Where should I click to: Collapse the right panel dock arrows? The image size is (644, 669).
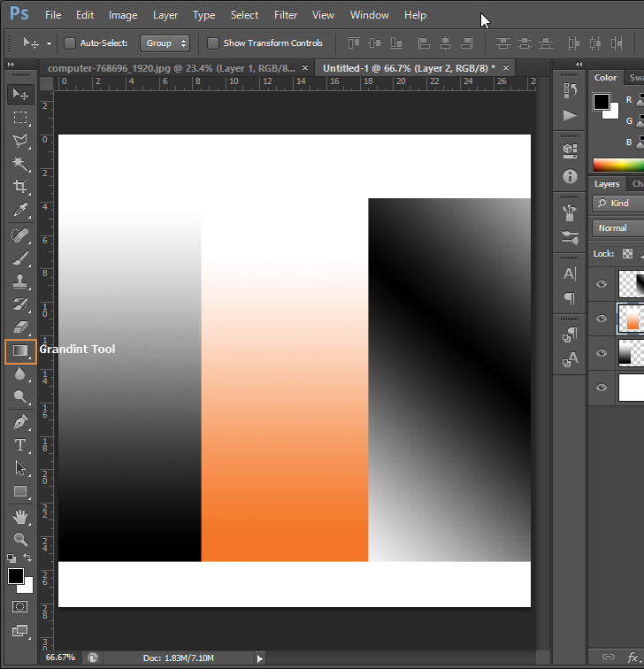[579, 64]
